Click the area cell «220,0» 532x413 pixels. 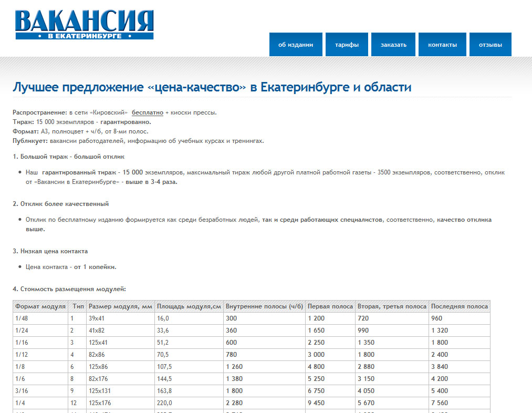pyautogui.click(x=189, y=403)
